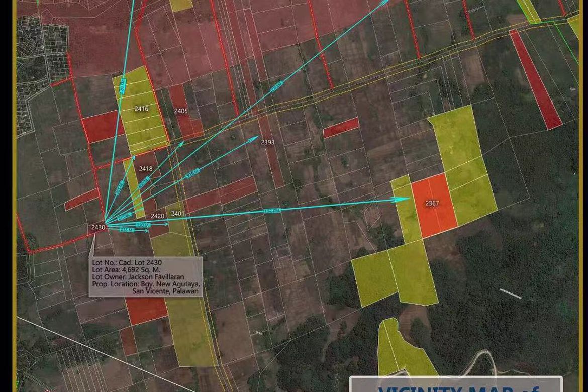Click the Vicinity Map title box
The height and width of the screenshot is (392, 588).
point(456,384)
